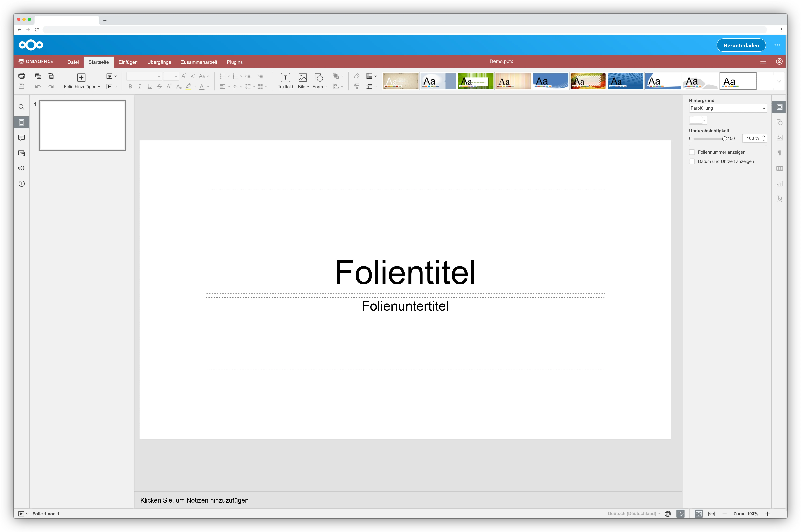This screenshot has width=801, height=532.
Task: Open the Datei tab
Action: coord(73,62)
